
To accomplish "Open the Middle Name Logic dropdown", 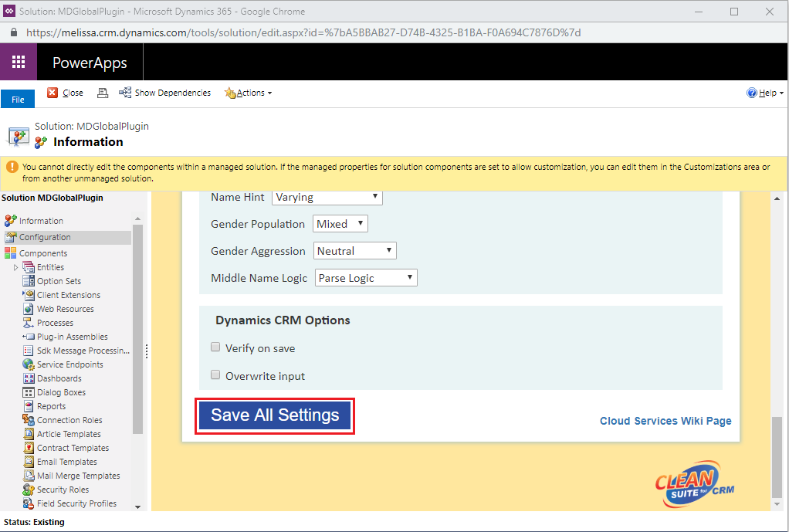I will coord(366,278).
